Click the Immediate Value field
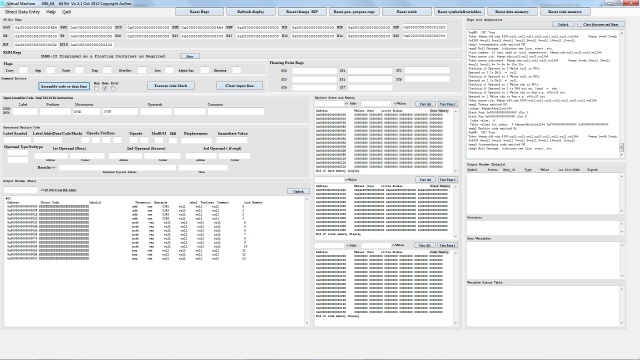Image resolution: width=640 pixels, height=360 pixels. pyautogui.click(x=232, y=140)
